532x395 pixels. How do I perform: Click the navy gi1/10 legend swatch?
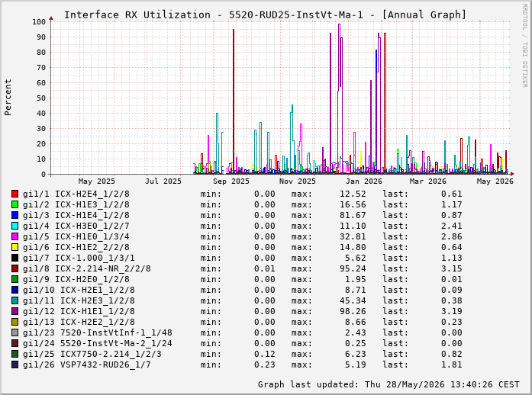(x=15, y=290)
